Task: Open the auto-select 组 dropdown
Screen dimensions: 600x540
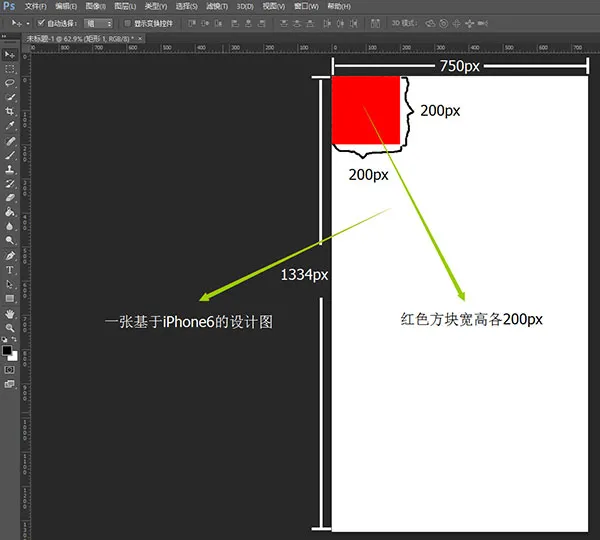Action: (98, 23)
